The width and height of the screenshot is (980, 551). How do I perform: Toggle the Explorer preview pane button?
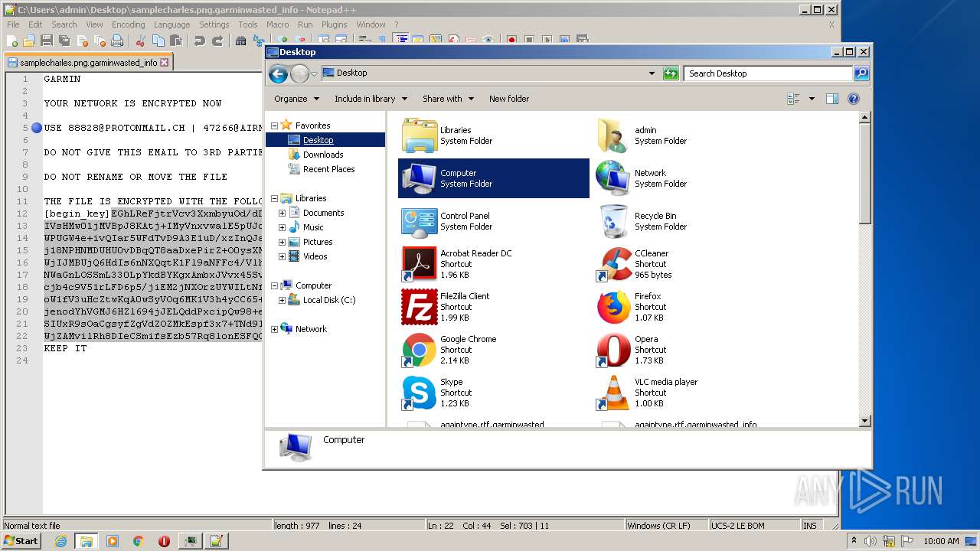[832, 99]
